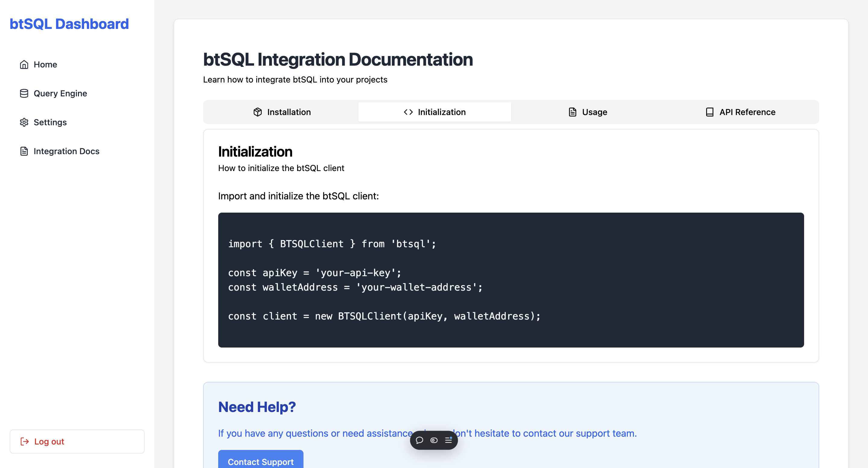Click the Log out button
Viewport: 868px width, 468px height.
point(77,441)
